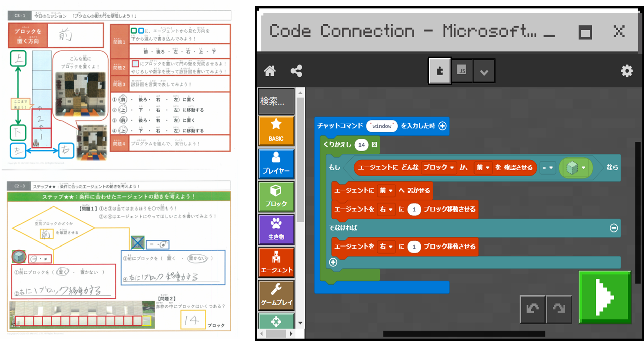Viewport: 644px width, 341px height.
Task: Remove the でなければ else branch
Action: pos(614,228)
